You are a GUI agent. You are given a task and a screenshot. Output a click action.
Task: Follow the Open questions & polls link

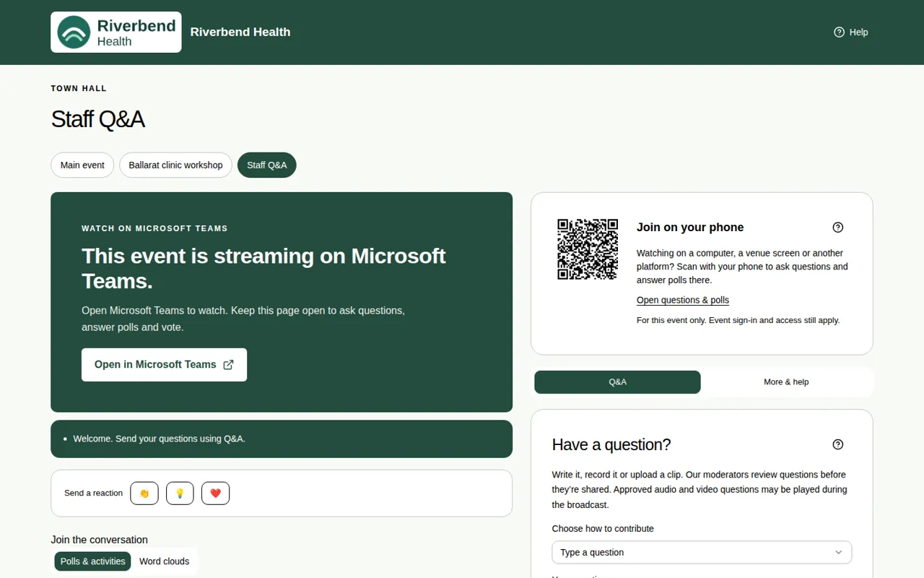(x=683, y=301)
